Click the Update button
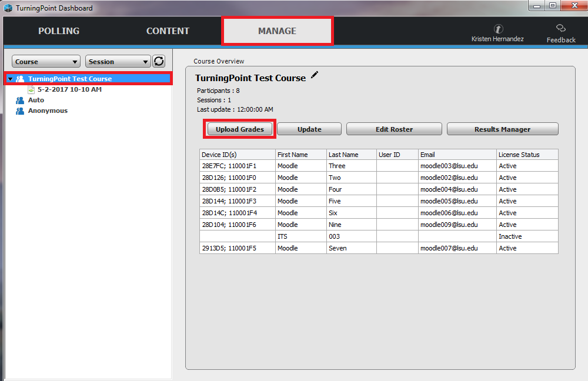The width and height of the screenshot is (588, 381). pyautogui.click(x=309, y=129)
